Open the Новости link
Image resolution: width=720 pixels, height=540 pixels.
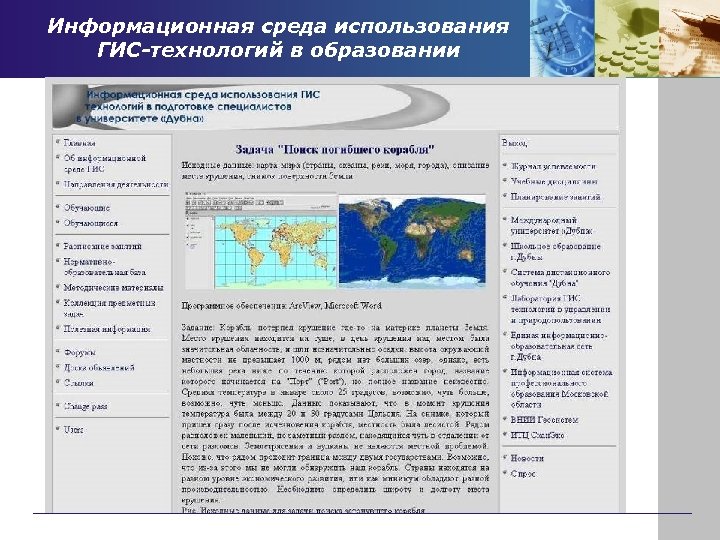tap(527, 458)
